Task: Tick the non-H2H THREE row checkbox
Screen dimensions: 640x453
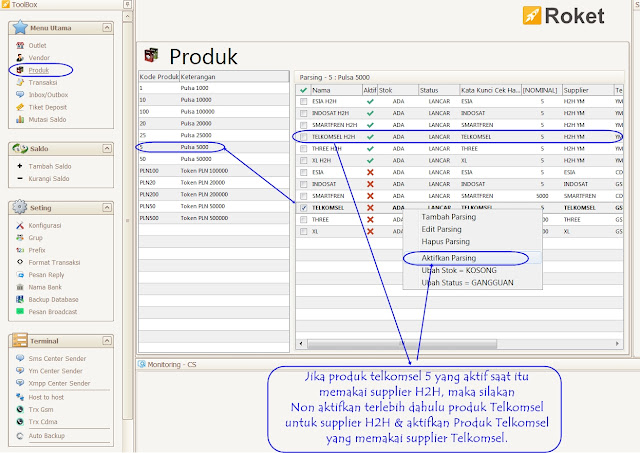Action: click(x=303, y=220)
